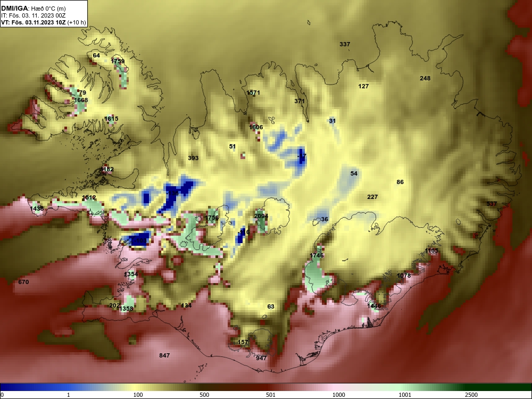Click the map value 393
532x399 pixels.
[193, 158]
